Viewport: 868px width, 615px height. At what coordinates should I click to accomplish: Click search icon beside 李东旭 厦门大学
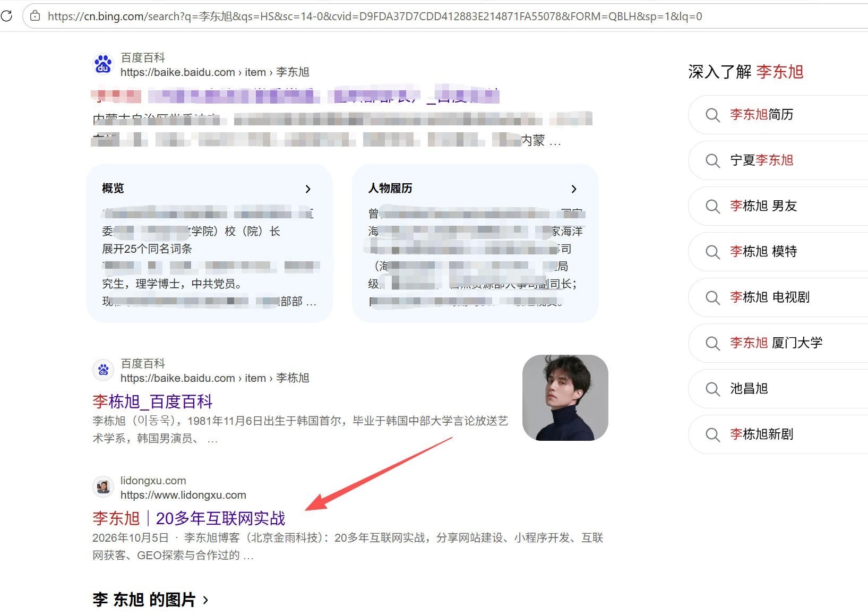(712, 343)
